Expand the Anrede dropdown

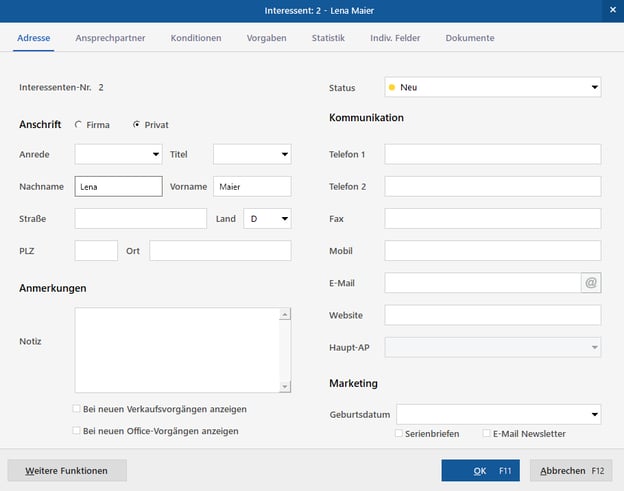pos(155,155)
